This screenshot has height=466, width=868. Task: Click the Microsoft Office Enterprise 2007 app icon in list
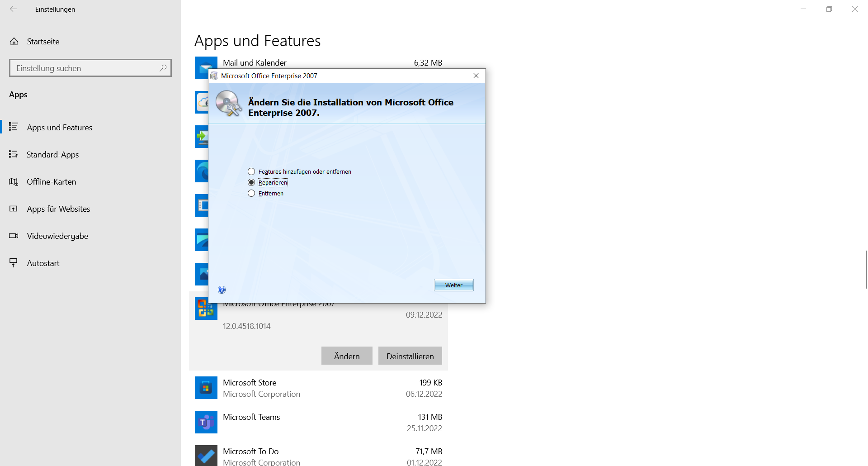[206, 309]
